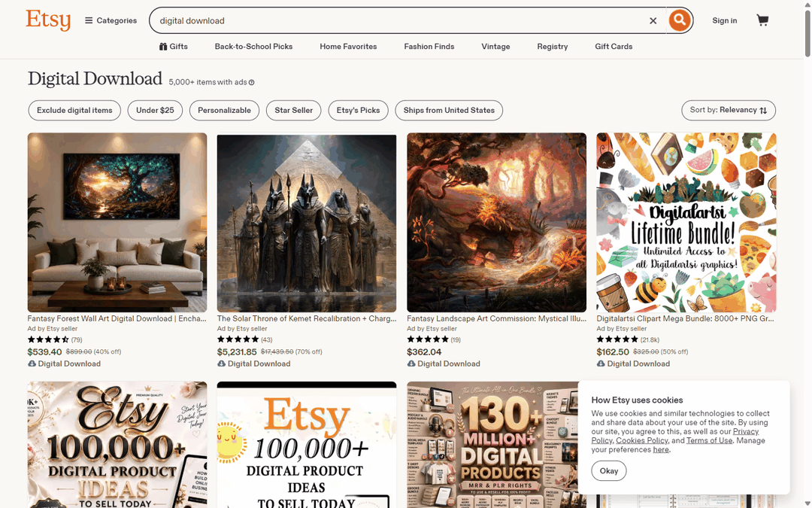The height and width of the screenshot is (508, 812).
Task: Click the (70% off) discount text
Action: pyautogui.click(x=309, y=352)
